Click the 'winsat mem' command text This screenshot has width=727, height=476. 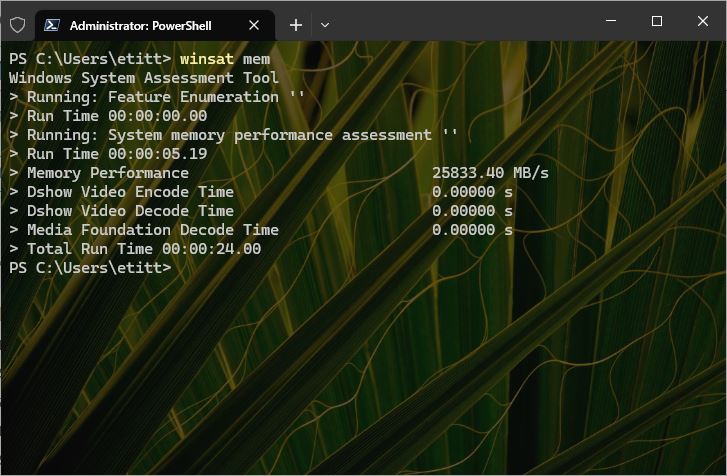(x=225, y=59)
